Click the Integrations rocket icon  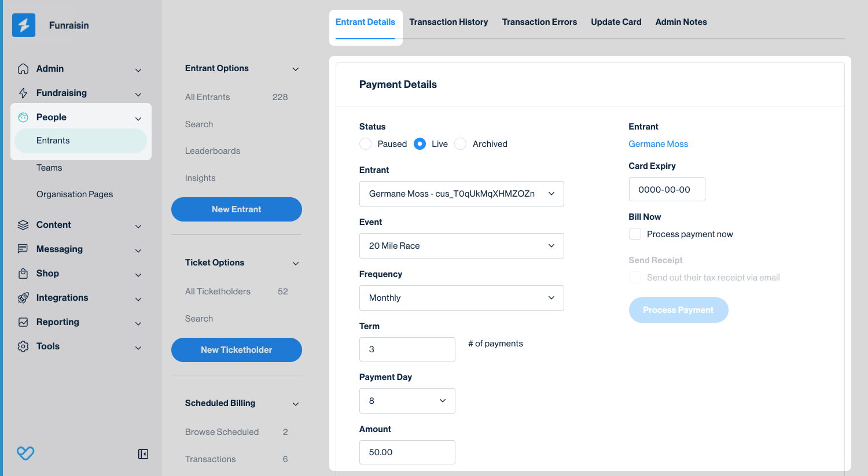pos(23,298)
